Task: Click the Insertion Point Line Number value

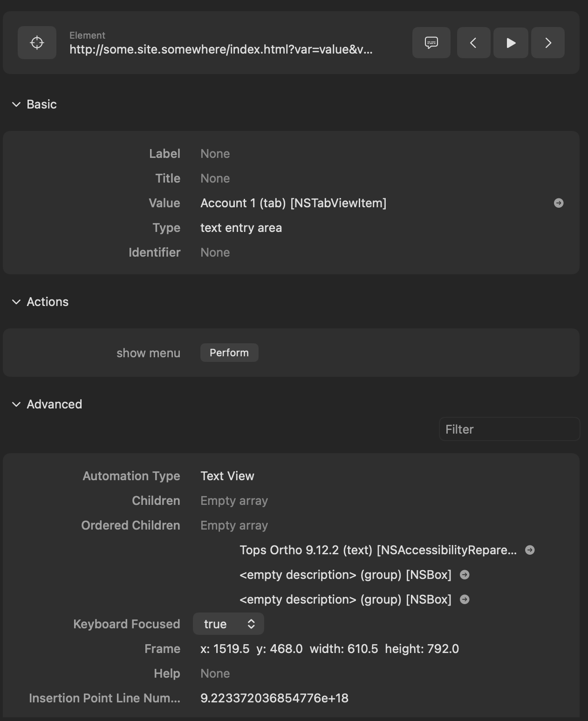Action: pos(274,698)
